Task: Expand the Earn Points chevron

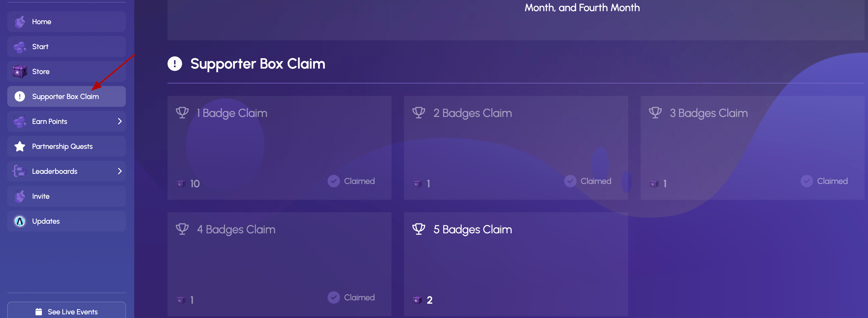Action: [x=120, y=122]
